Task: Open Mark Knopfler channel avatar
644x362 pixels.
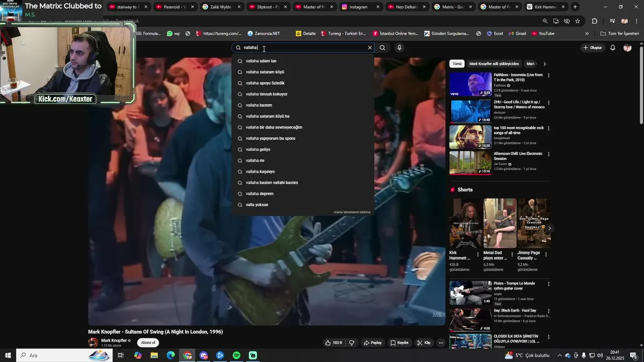Action: pos(93,343)
